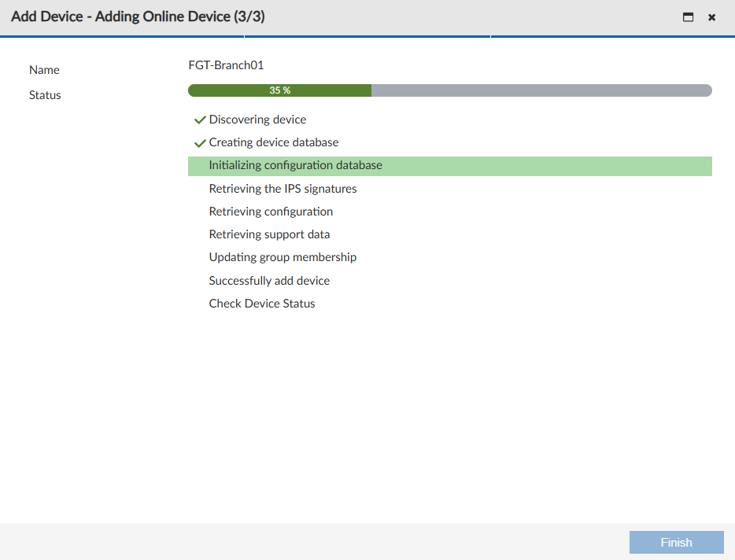735x560 pixels.
Task: Select the Updating group membership step
Action: 283,257
